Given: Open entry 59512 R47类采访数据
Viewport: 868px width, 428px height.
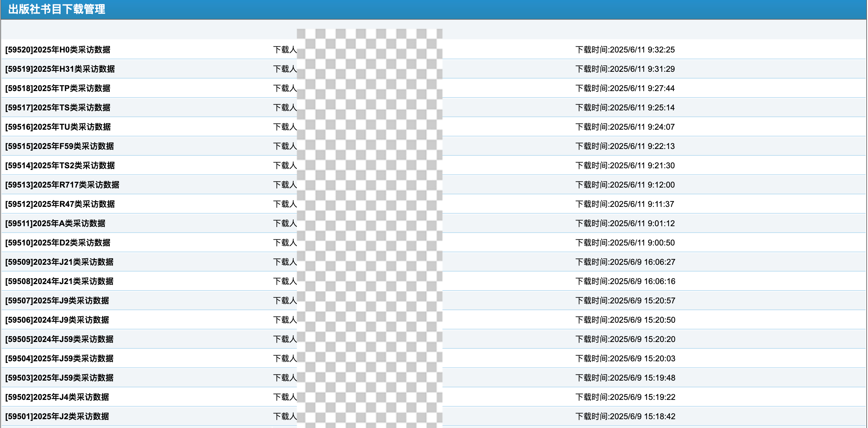Looking at the screenshot, I should click(x=60, y=204).
